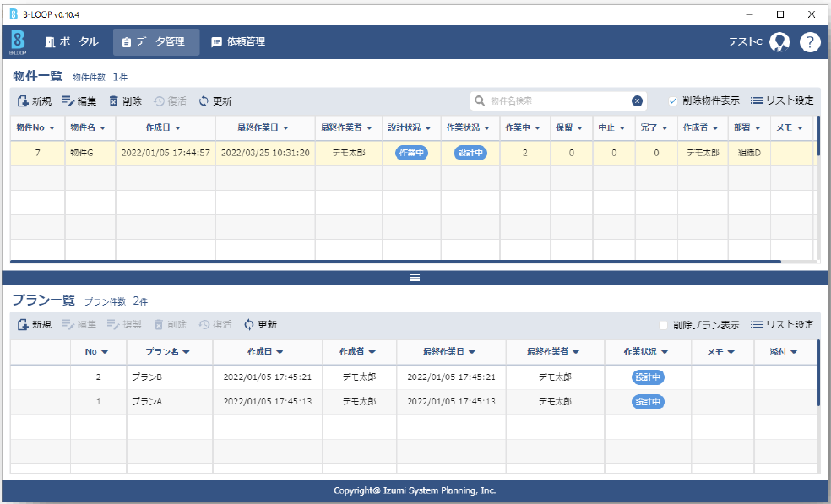Open プラン名 column sort dropdown
The width and height of the screenshot is (831, 504).
click(186, 352)
